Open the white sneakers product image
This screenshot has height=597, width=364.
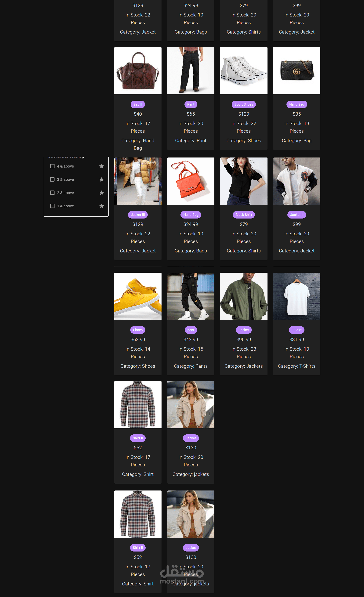244,71
